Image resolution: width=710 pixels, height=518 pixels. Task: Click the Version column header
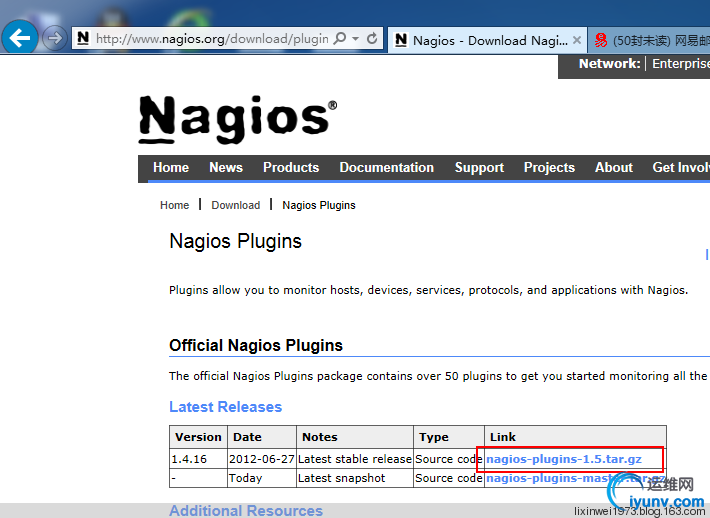click(198, 437)
